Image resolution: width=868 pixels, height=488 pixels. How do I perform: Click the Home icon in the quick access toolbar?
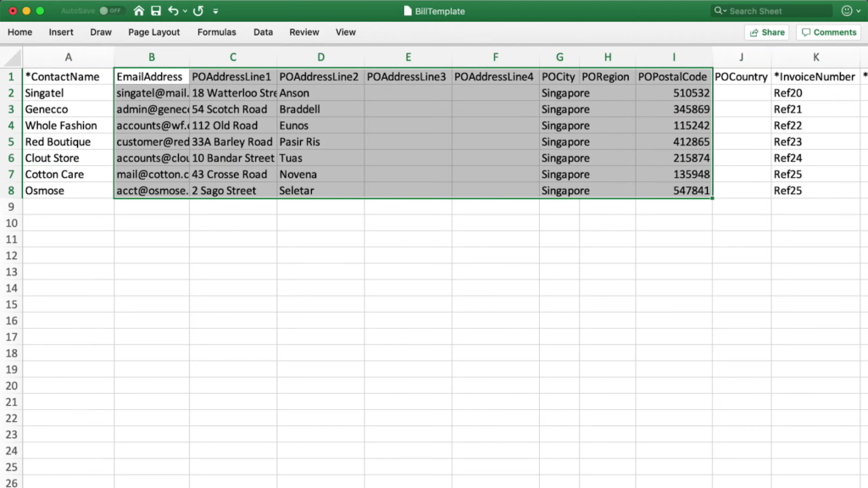(139, 11)
